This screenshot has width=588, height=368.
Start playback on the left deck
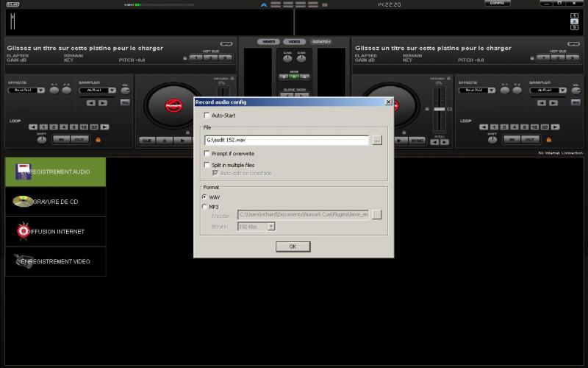click(182, 141)
